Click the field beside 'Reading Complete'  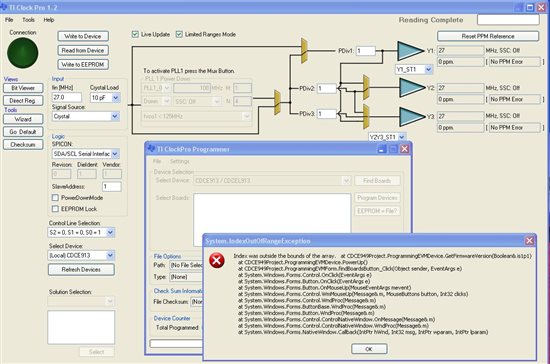pos(508,20)
